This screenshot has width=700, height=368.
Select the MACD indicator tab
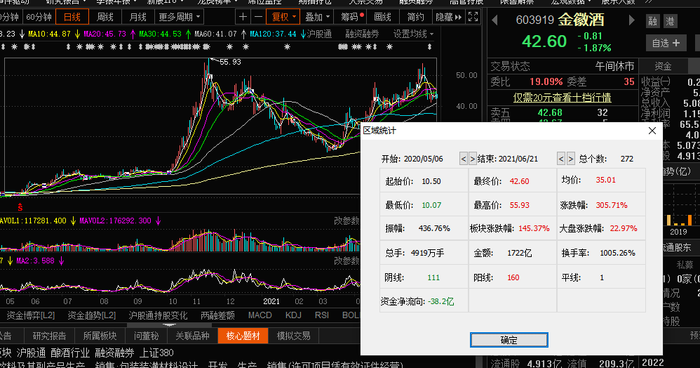point(260,315)
